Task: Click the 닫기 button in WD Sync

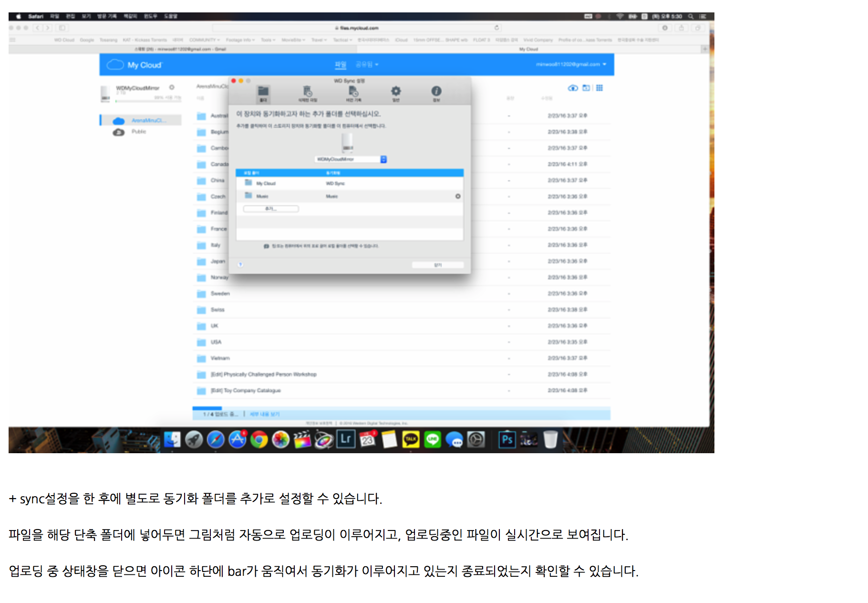Action: (x=438, y=265)
